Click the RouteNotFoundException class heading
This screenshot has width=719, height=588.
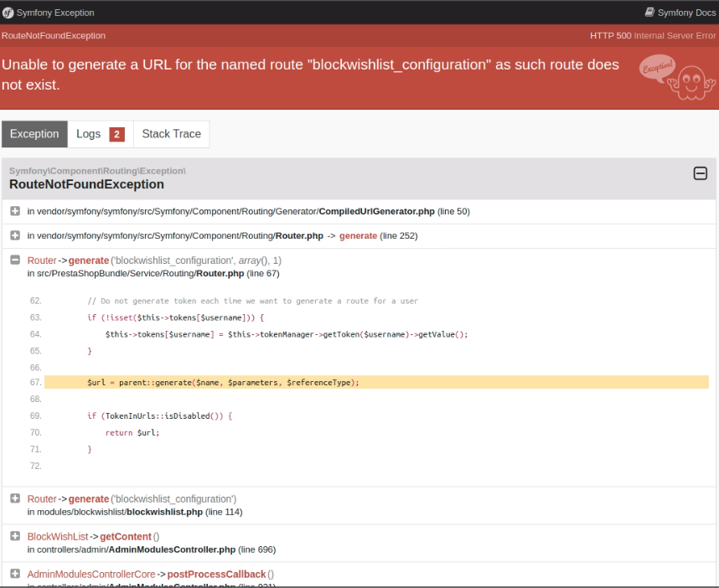coord(86,184)
